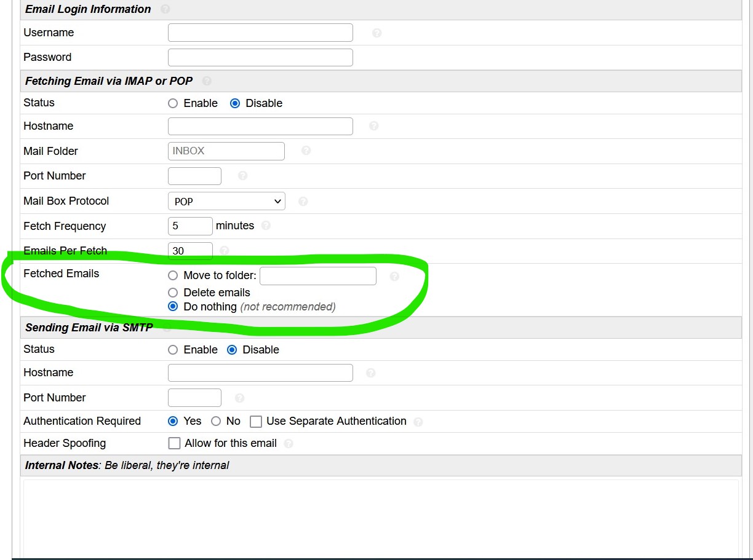
Task: Click the Mail Folder INBOX field
Action: [x=226, y=151]
